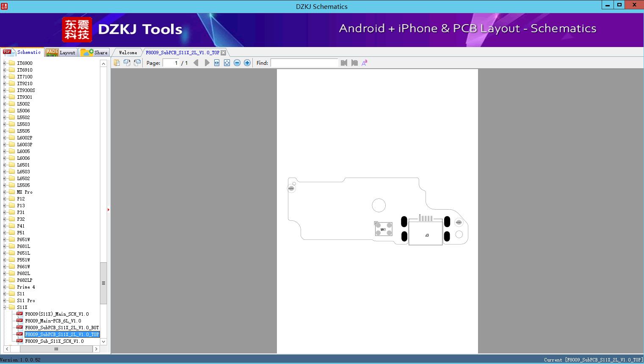This screenshot has height=364, width=644.
Task: Click the page number input field
Action: pos(171,63)
